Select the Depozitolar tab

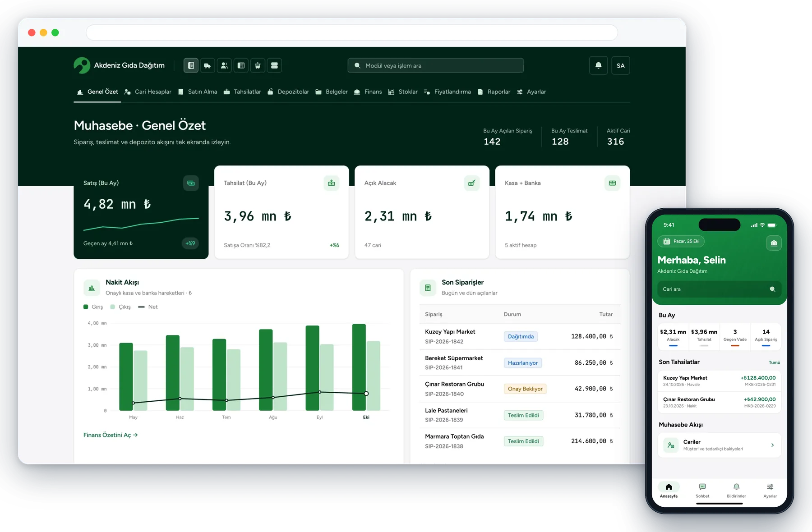288,92
